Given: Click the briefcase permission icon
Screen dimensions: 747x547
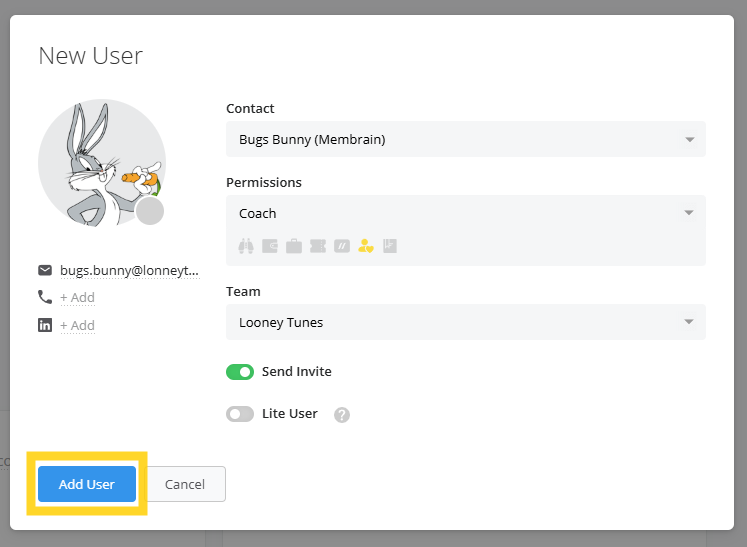Looking at the screenshot, I should click(x=294, y=246).
